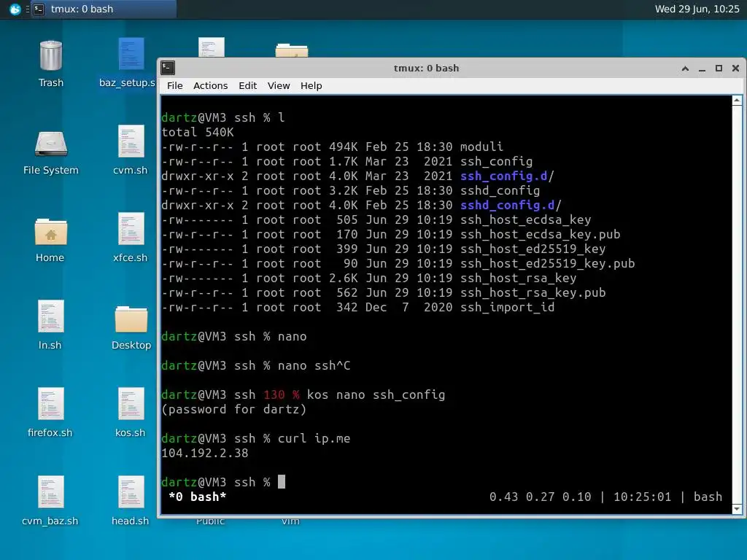This screenshot has width=747, height=560.
Task: Click the sshd_config filename
Action: 500,190
